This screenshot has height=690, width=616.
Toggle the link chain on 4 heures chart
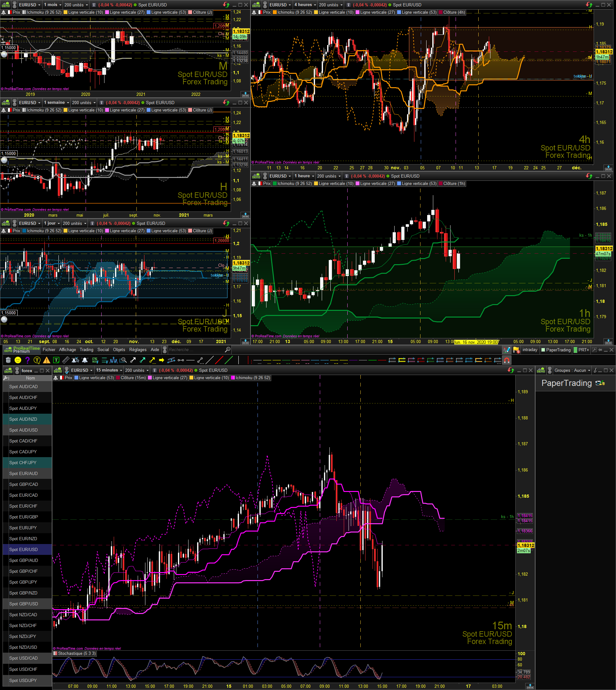265,5
